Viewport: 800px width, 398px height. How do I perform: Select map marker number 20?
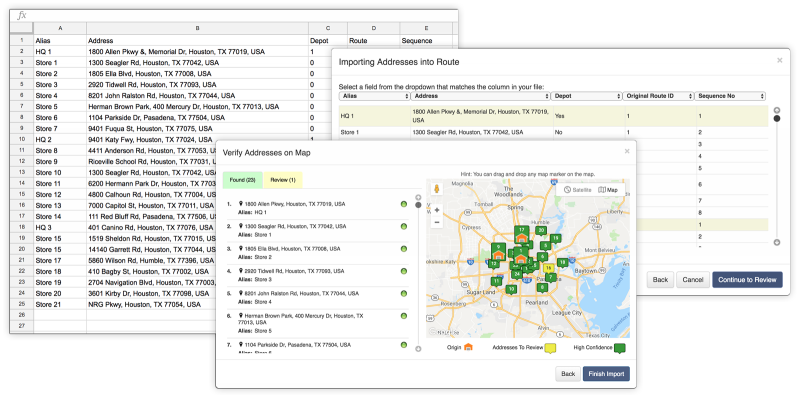(541, 231)
